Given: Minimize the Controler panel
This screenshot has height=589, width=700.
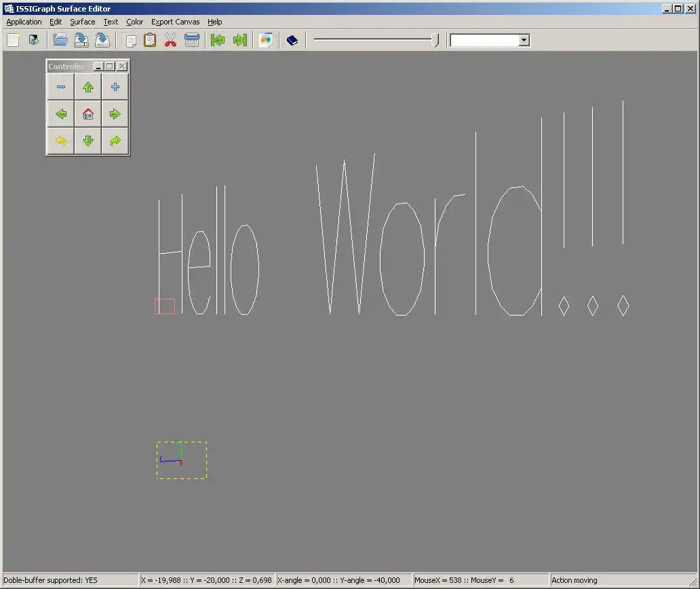Looking at the screenshot, I should tap(98, 66).
